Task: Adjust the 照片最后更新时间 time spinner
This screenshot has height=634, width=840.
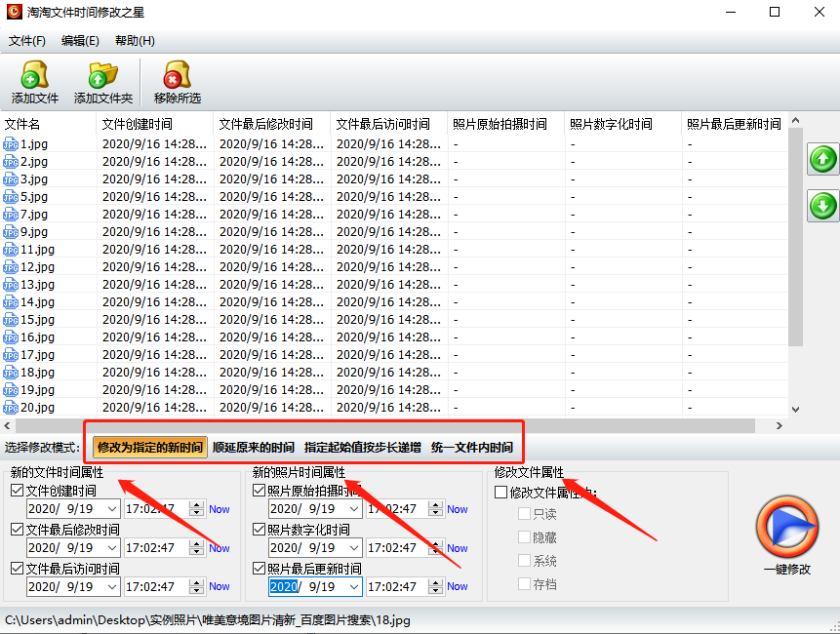Action: click(437, 587)
